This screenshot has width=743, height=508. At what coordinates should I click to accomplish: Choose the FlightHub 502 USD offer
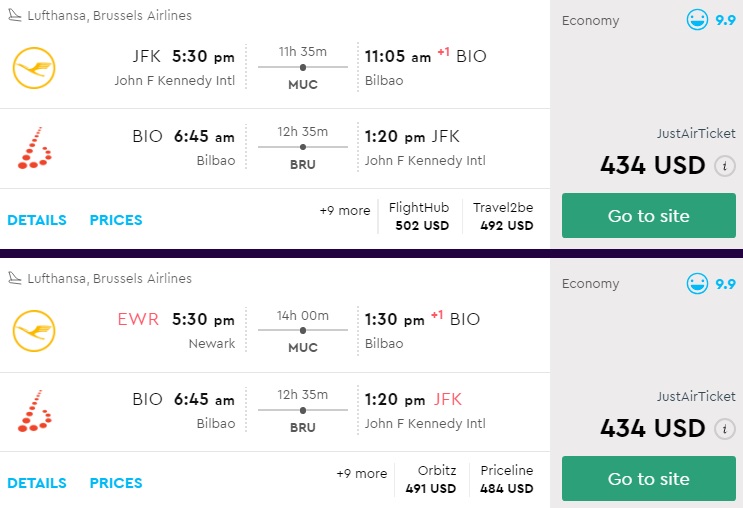click(x=419, y=216)
